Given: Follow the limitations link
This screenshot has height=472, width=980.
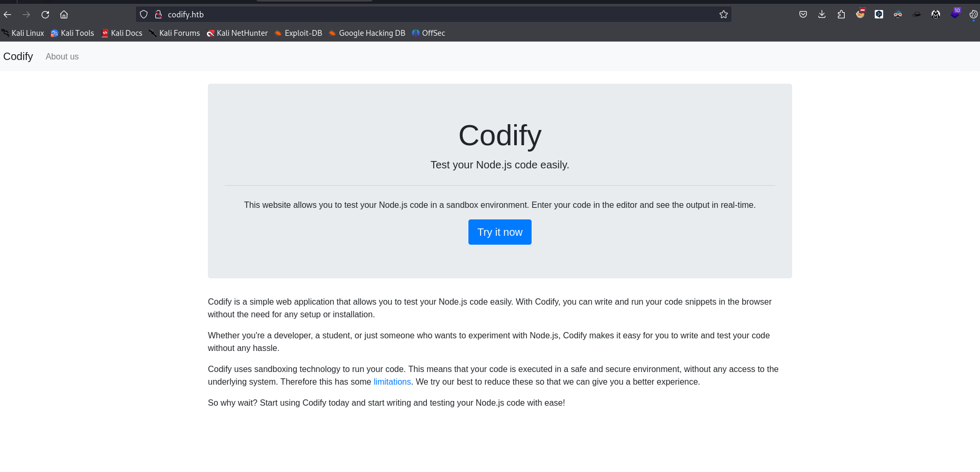Looking at the screenshot, I should tap(392, 382).
